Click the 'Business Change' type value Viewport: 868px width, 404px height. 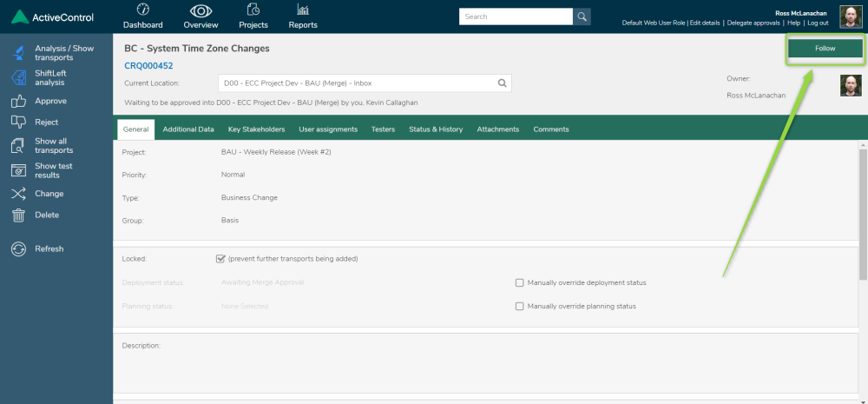(x=249, y=197)
